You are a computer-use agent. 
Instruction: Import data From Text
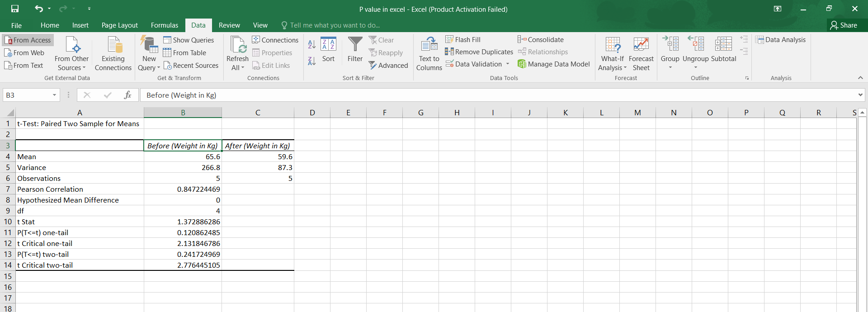[24, 66]
